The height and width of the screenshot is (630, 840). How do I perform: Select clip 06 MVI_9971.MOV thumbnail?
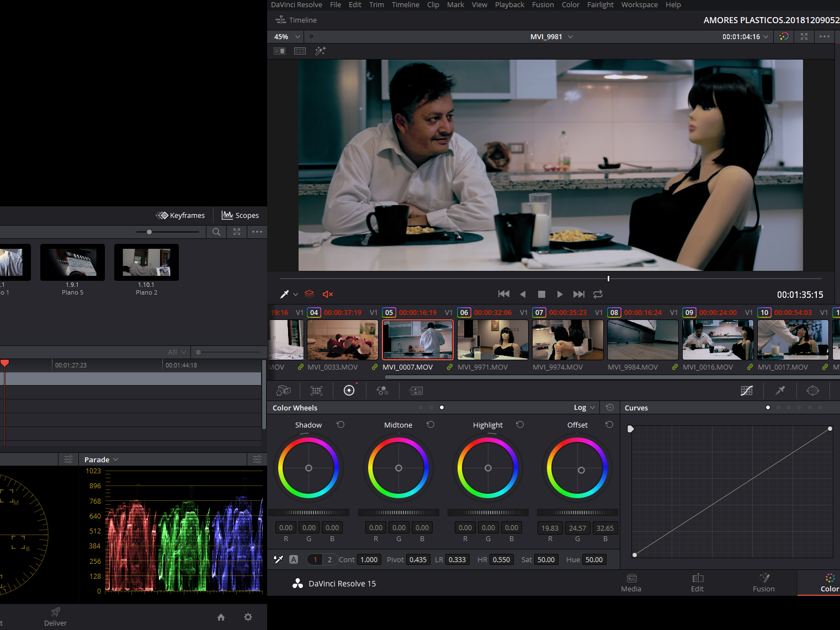pyautogui.click(x=493, y=340)
